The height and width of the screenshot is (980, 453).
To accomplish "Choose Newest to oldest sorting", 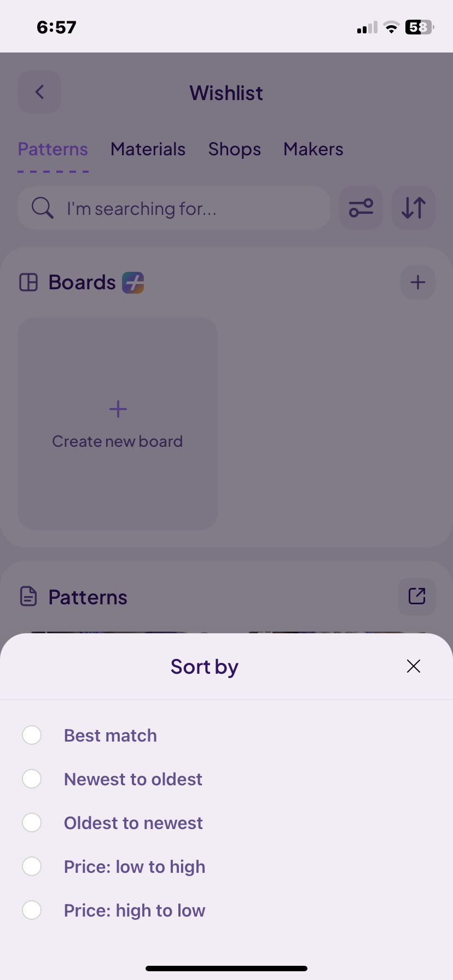I will tap(32, 779).
